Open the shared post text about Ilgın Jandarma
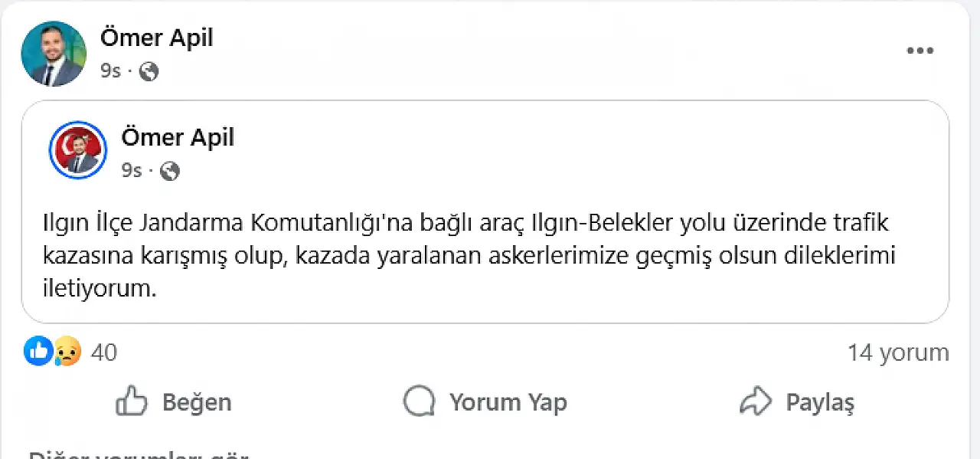Image resolution: width=980 pixels, height=459 pixels. [x=469, y=256]
